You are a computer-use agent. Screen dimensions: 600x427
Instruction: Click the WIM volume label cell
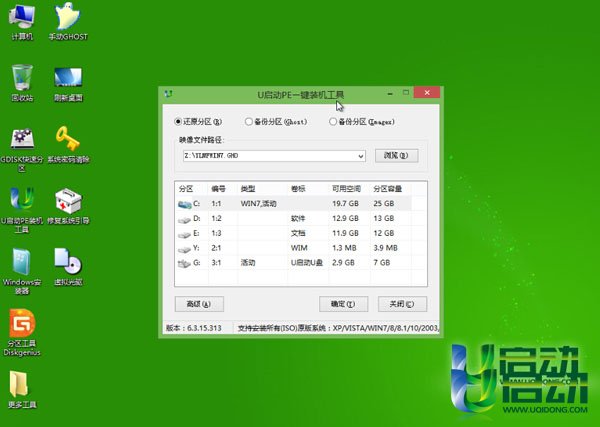tap(299, 248)
